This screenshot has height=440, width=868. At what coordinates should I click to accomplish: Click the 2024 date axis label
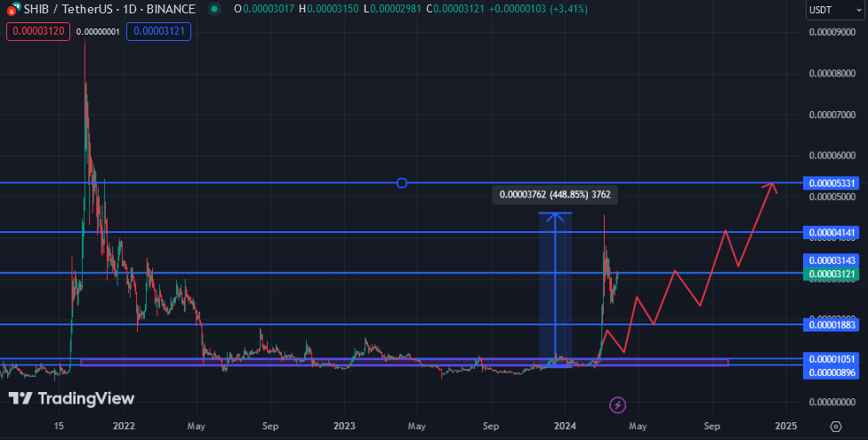tap(565, 426)
